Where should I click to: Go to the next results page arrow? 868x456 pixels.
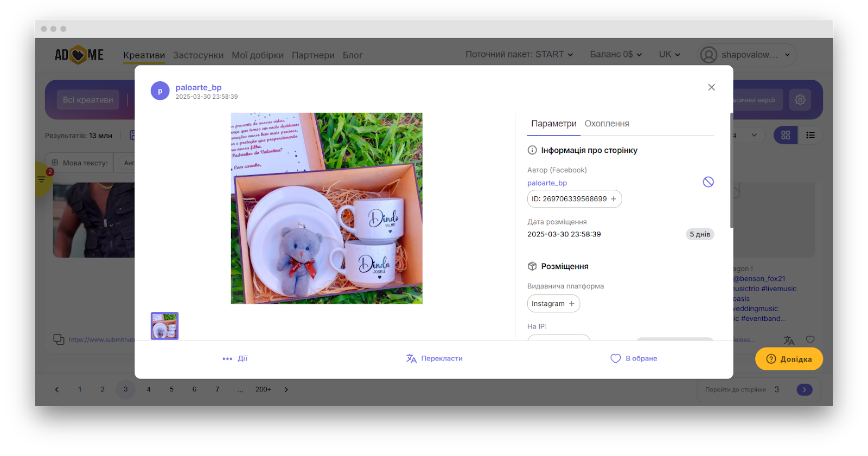(x=286, y=389)
